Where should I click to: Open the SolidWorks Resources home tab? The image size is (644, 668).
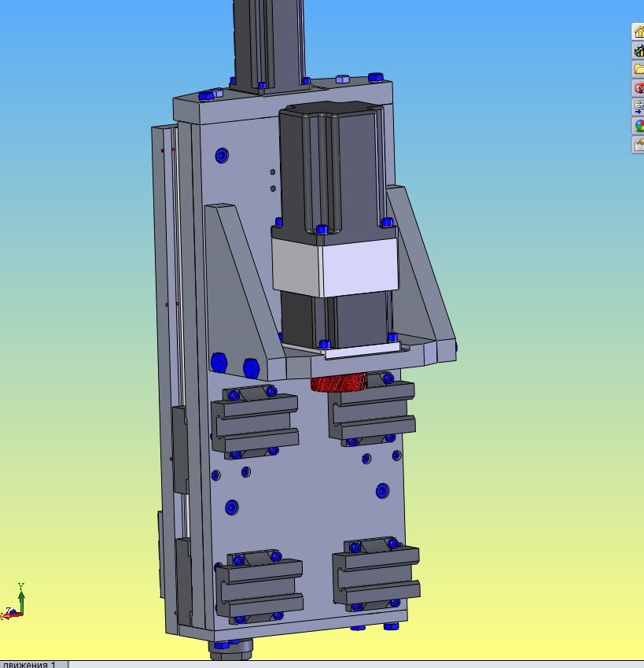tap(638, 31)
